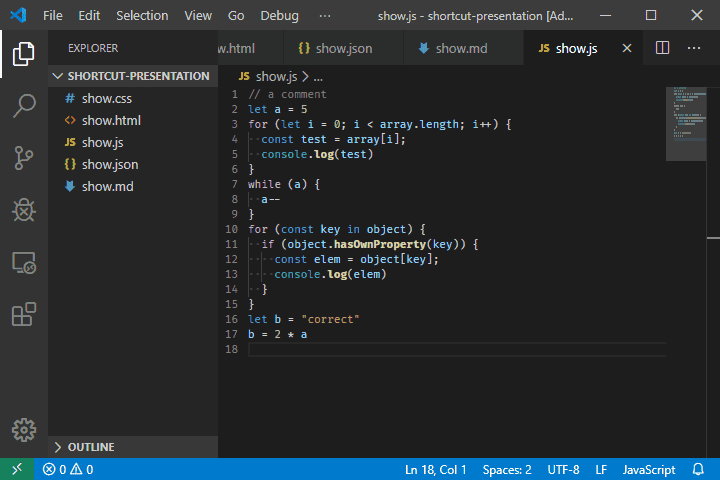Open the Extensions view
Screen dimensions: 720x480
[x=24, y=315]
